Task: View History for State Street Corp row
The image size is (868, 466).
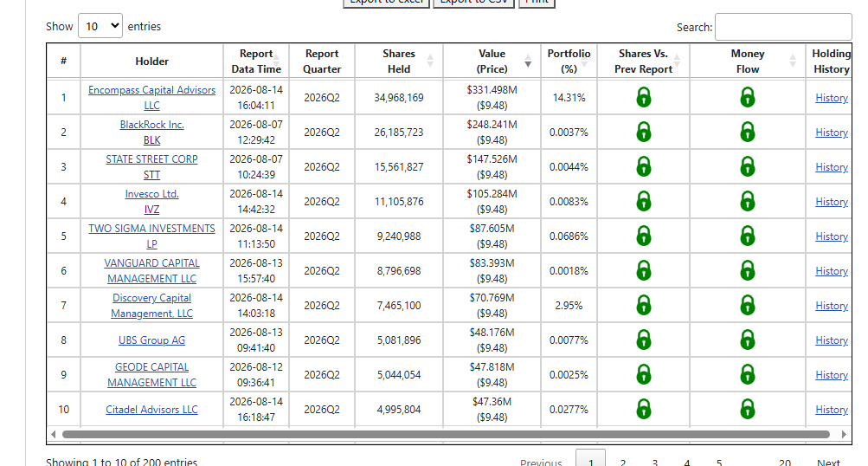Action: point(832,167)
